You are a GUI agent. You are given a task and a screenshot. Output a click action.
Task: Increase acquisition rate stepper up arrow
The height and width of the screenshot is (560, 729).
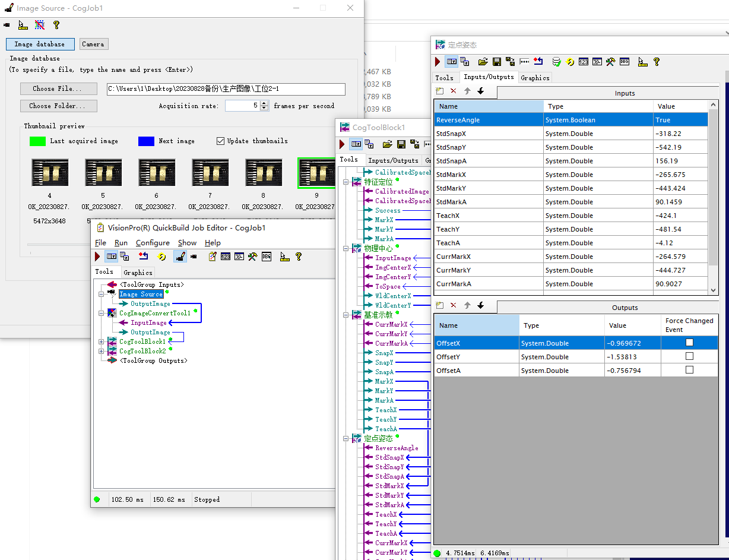(x=265, y=103)
